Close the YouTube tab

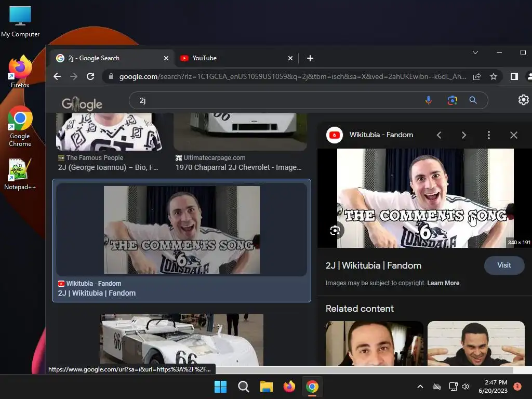[290, 58]
